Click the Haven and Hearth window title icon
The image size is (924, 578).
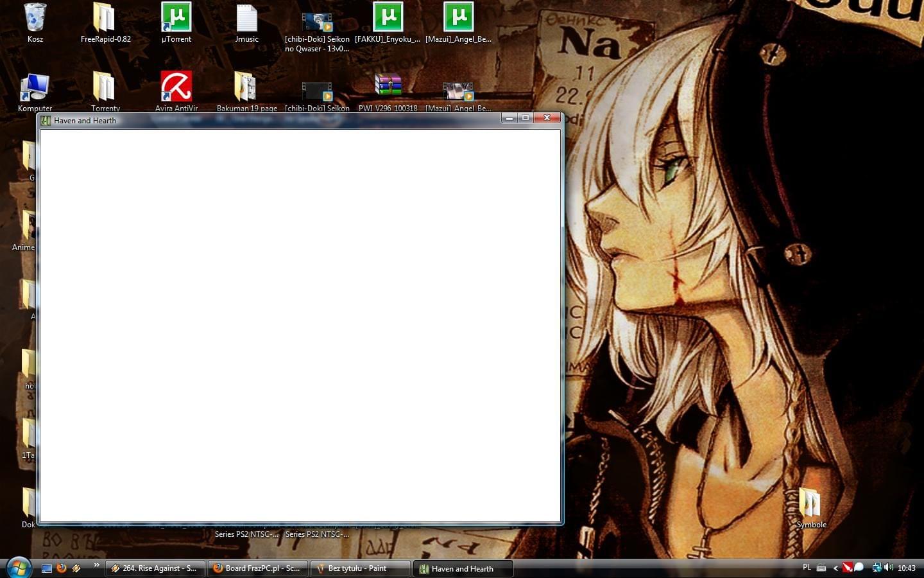click(46, 120)
